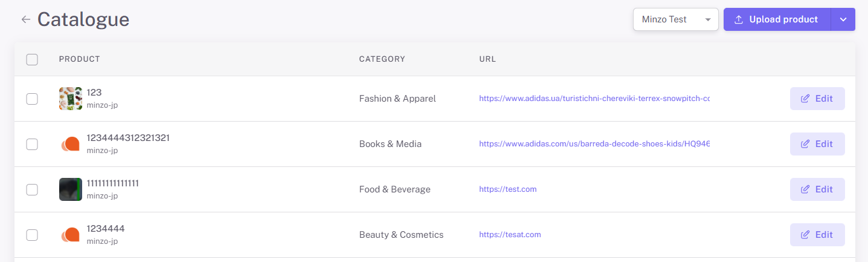
Task: Select the checkbox for product 1234444
Action: click(x=32, y=235)
